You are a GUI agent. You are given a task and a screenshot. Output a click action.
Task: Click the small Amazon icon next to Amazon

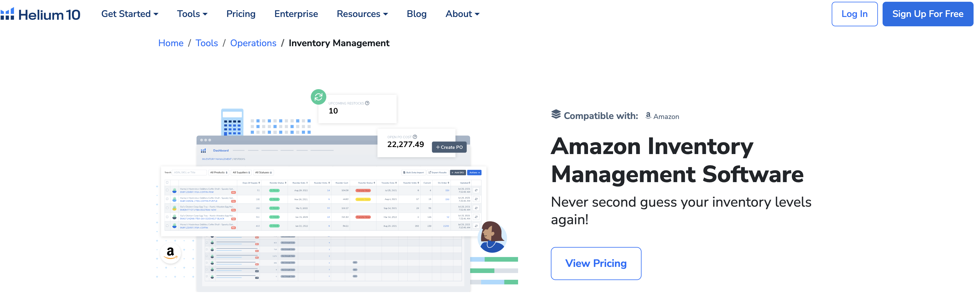click(648, 115)
